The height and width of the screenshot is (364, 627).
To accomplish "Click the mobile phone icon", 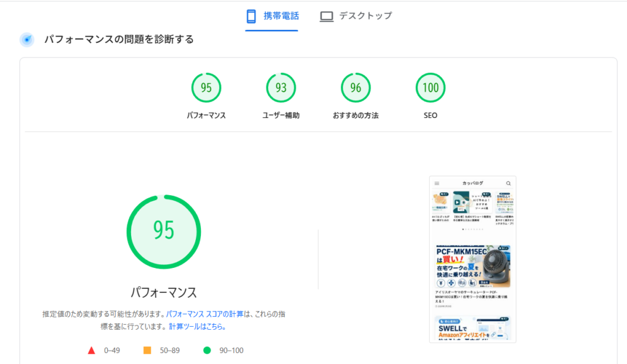I will point(251,17).
